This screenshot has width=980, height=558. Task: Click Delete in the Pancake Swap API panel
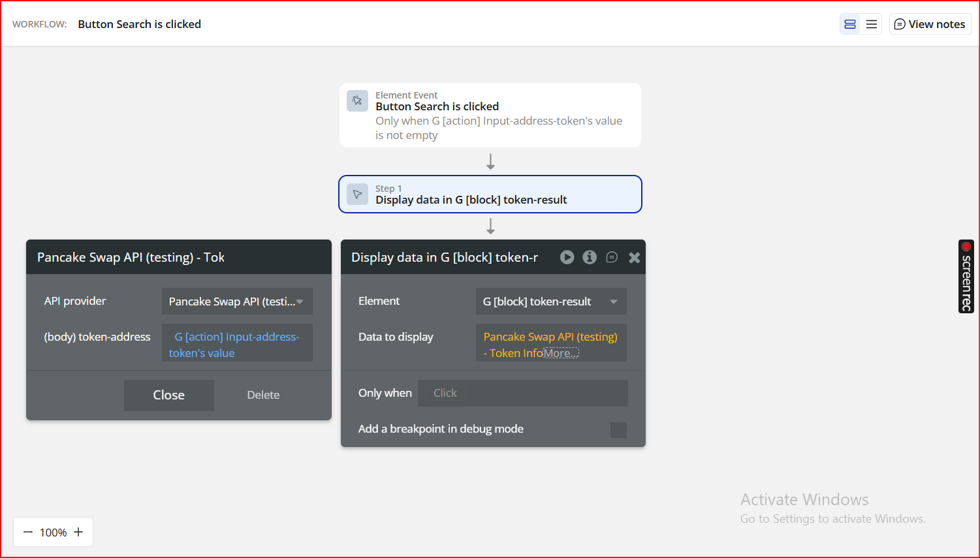tap(263, 395)
